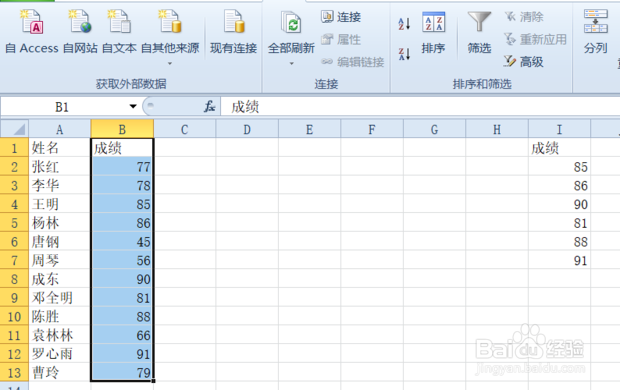The height and width of the screenshot is (390, 620).
Task: Click cell containing 唐钢
Action: click(x=60, y=242)
